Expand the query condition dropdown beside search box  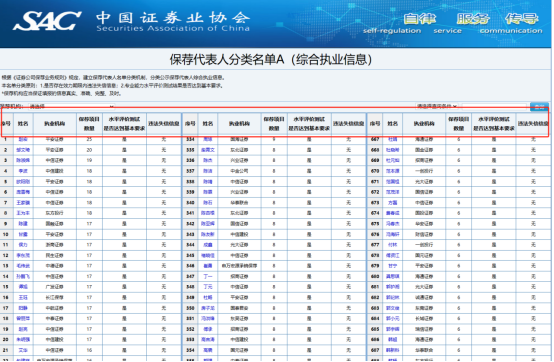point(437,106)
